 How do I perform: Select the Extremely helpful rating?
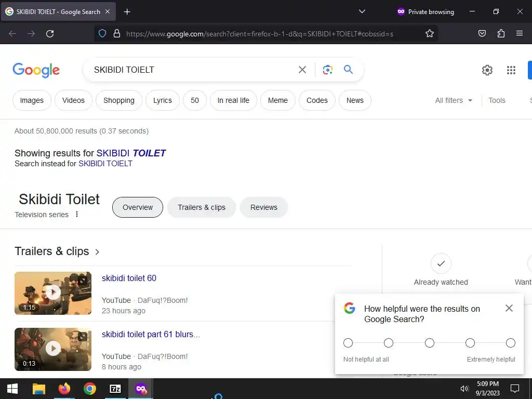coord(511,343)
